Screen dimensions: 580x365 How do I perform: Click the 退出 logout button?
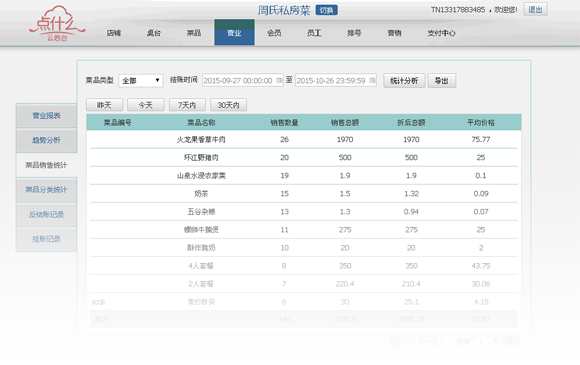point(535,10)
